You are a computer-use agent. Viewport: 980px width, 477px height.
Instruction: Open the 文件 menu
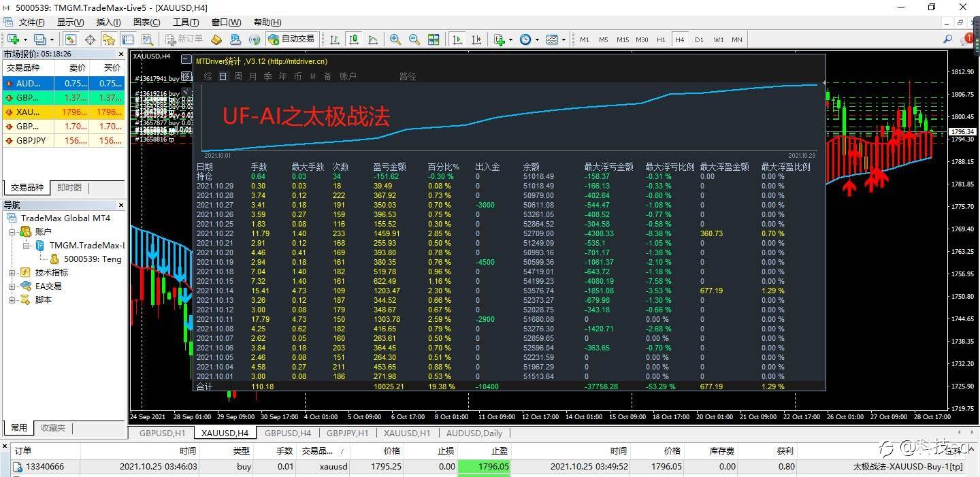(x=31, y=22)
